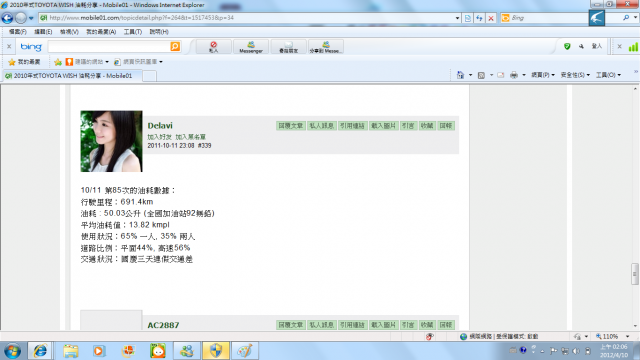The image size is (640, 360).
Task: Click 加入好友 under Delavi
Action: (159, 137)
